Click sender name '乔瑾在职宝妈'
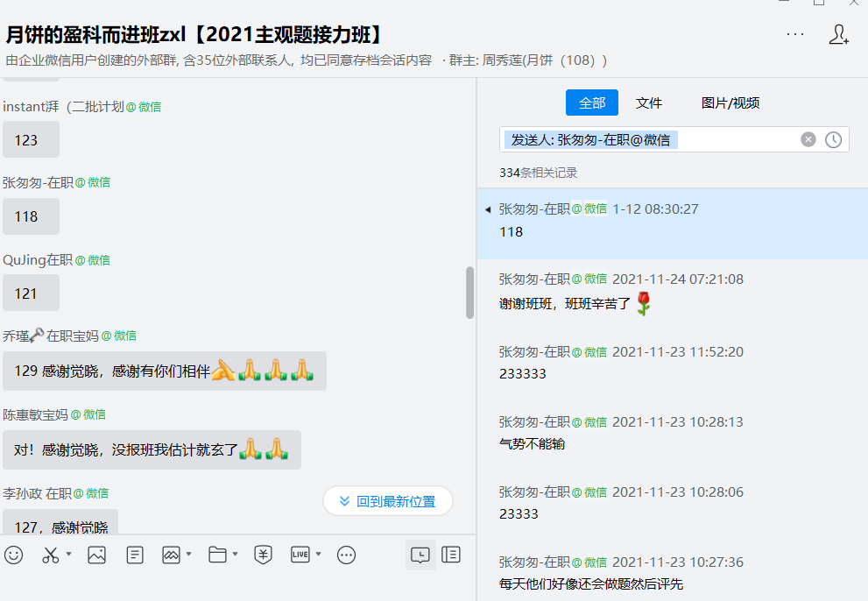Viewport: 868px width, 601px height. [51, 336]
